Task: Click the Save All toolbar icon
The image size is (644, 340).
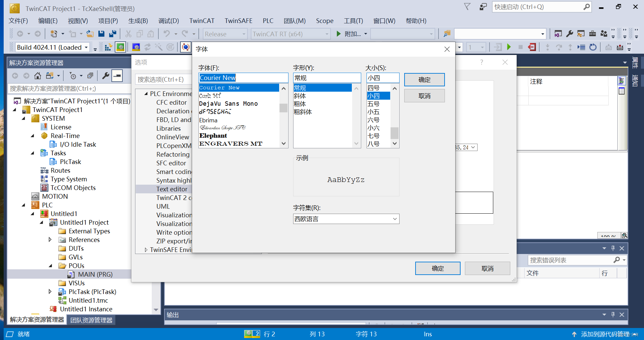Action: click(x=113, y=34)
